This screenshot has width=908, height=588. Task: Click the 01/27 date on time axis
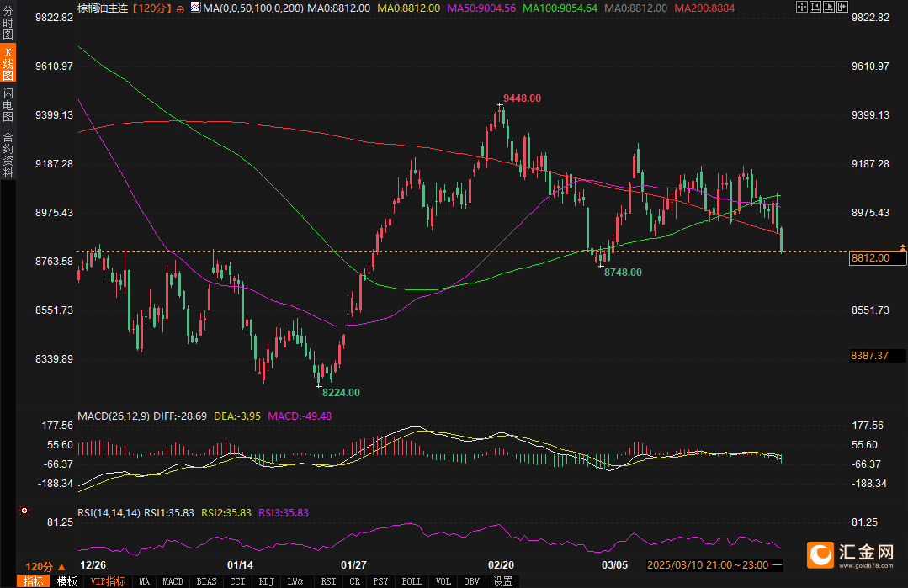353,564
